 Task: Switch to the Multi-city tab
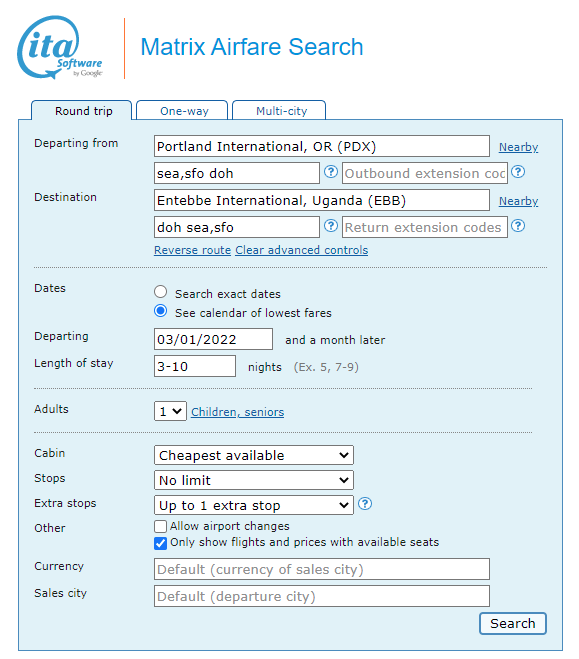[279, 111]
